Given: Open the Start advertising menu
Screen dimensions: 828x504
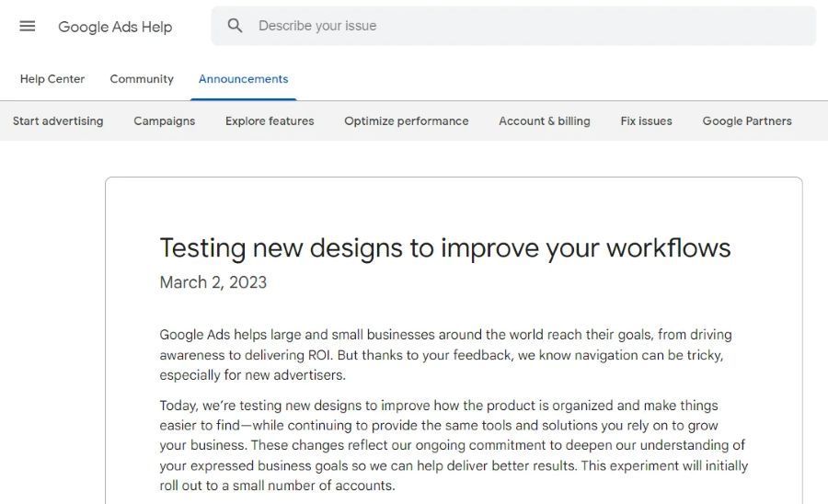Looking at the screenshot, I should [58, 120].
